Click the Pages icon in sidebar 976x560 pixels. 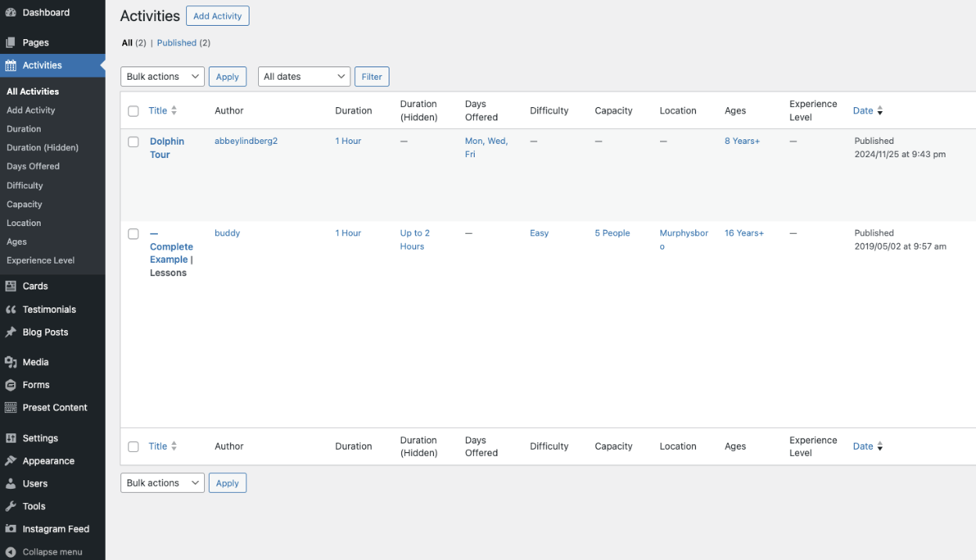click(x=11, y=42)
